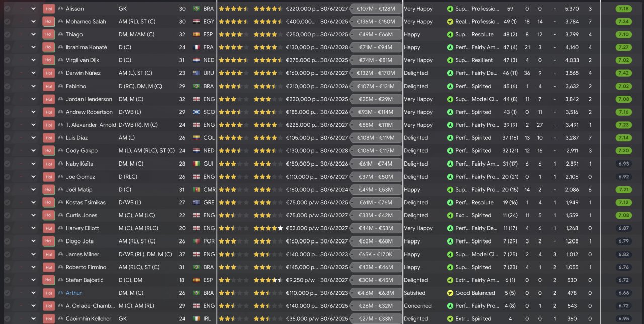Screen dimensions: 644x324
Task: Click the player info icon next to Thiago
Action: (61, 35)
